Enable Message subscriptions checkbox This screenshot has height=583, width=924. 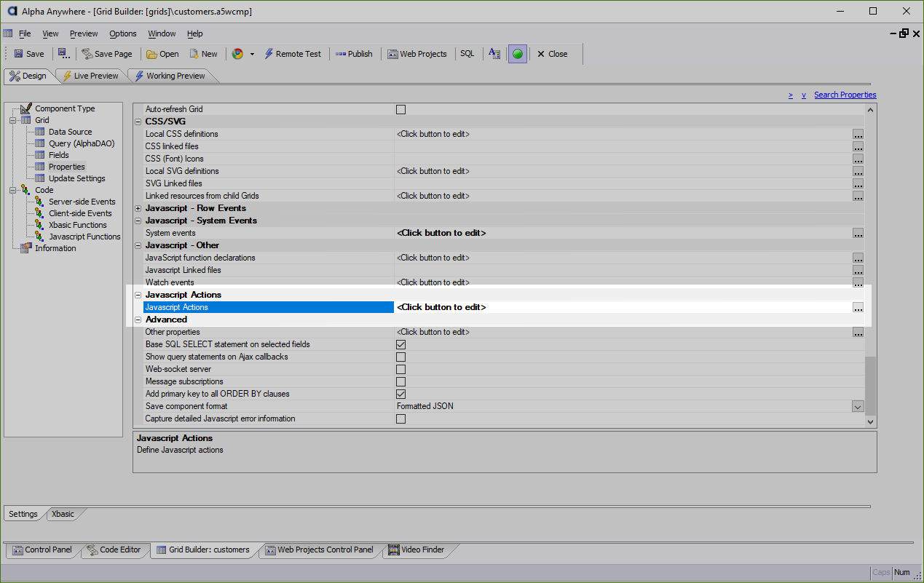pos(400,381)
